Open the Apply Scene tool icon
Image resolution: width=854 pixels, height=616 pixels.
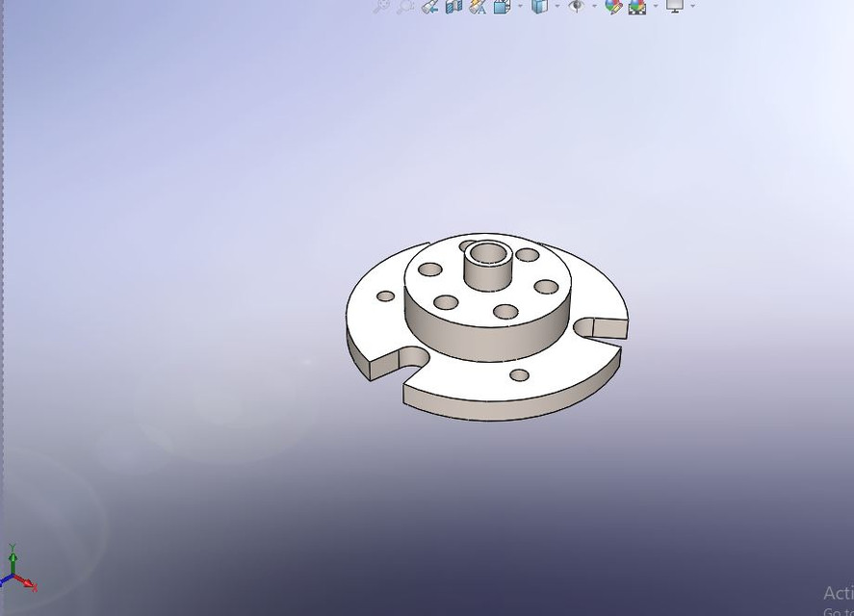[637, 7]
